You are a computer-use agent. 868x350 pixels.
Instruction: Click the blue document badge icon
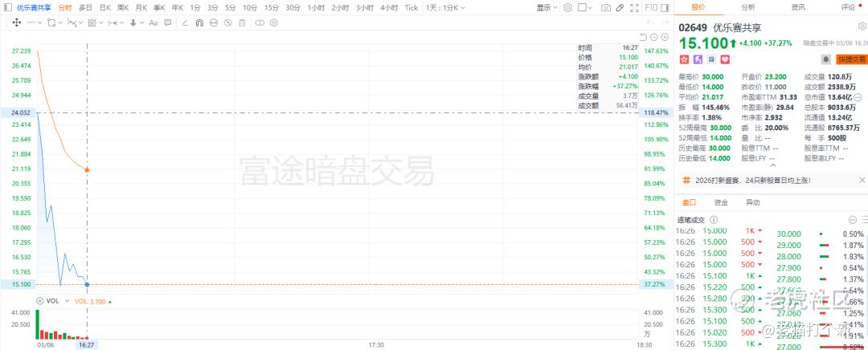[711, 59]
